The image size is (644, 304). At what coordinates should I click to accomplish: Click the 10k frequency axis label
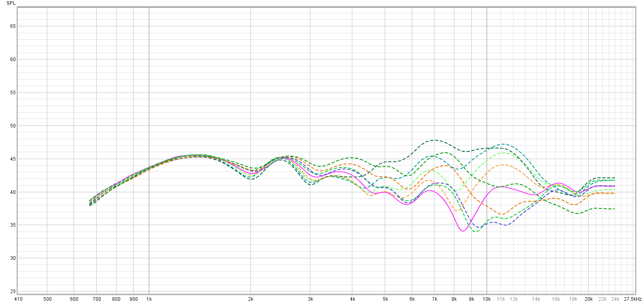coord(487,299)
